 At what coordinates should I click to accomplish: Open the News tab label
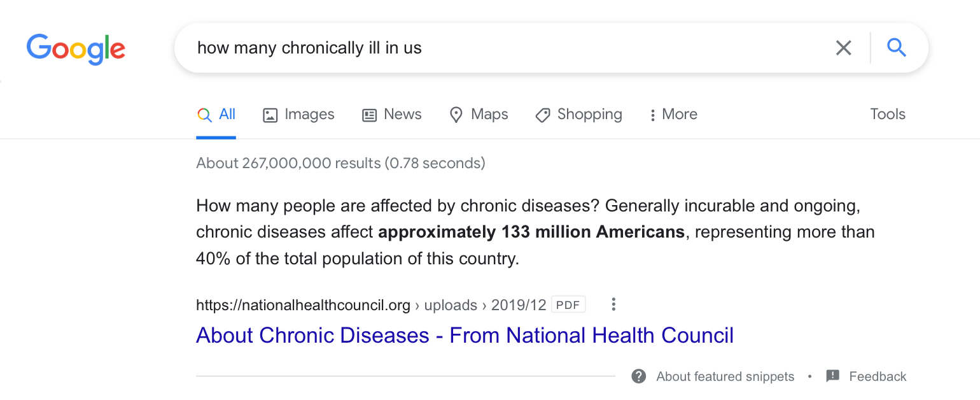pyautogui.click(x=403, y=115)
